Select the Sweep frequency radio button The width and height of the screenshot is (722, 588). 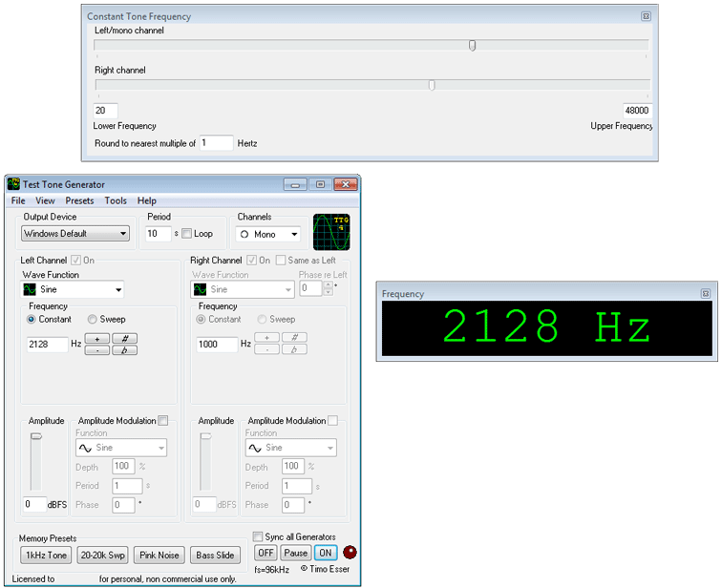pos(93,320)
